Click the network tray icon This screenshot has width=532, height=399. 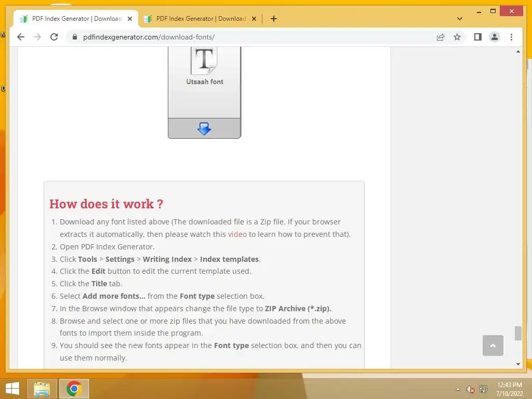483,389
